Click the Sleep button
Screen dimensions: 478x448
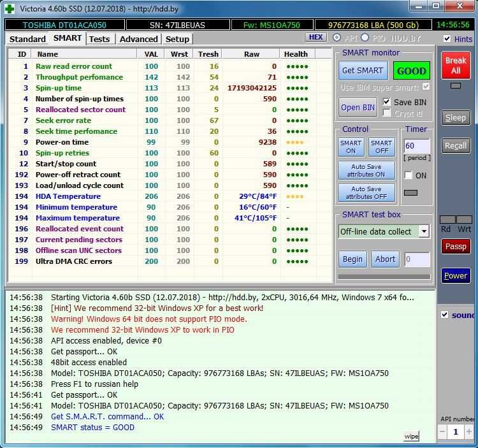456,118
